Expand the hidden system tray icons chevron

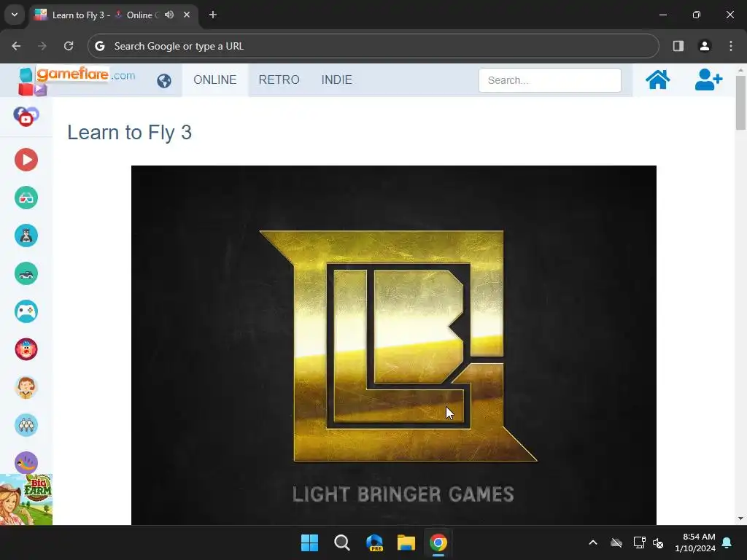click(x=593, y=542)
